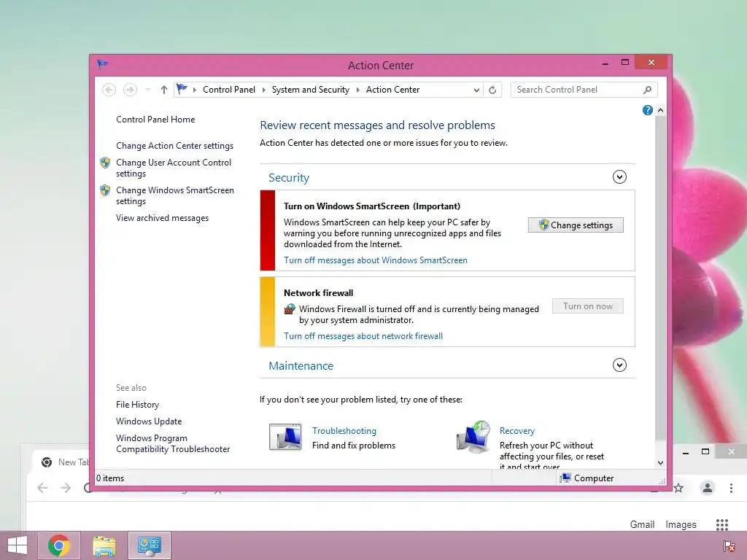Click the Turn on now firewall button
The width and height of the screenshot is (747, 560).
click(588, 306)
